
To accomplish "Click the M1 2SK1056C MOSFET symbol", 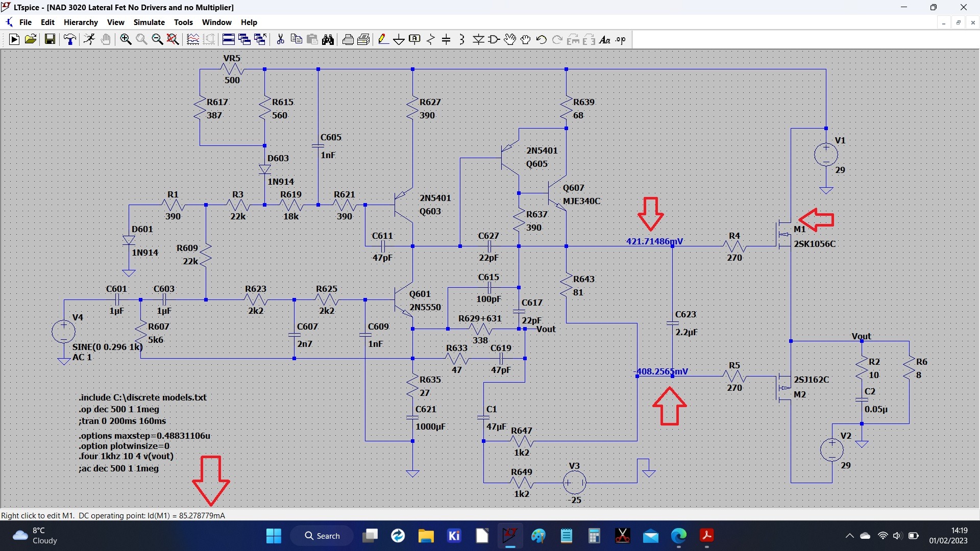I will pos(785,235).
